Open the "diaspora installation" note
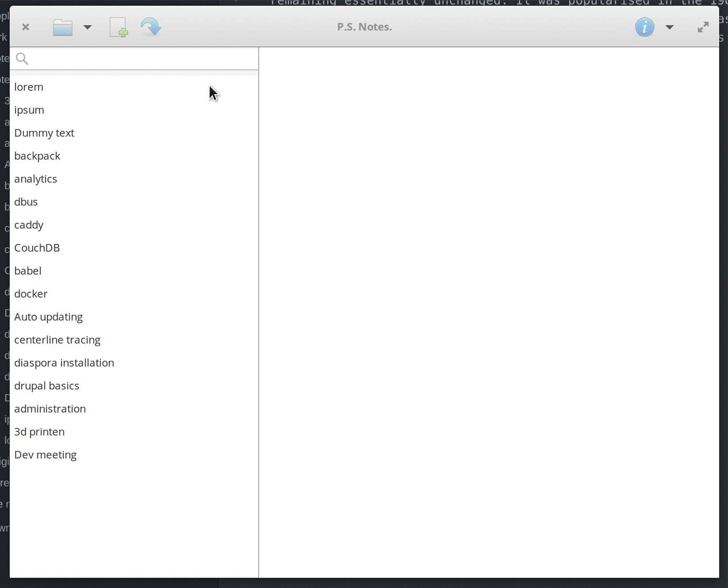 pos(64,363)
